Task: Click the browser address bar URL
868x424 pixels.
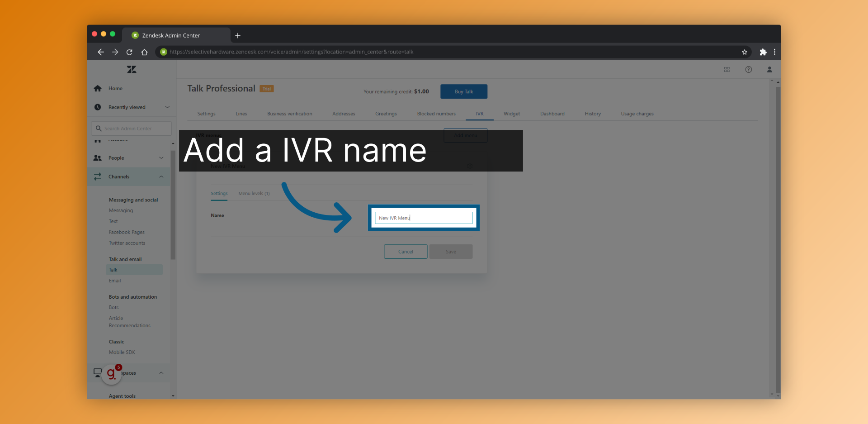Action: tap(291, 52)
